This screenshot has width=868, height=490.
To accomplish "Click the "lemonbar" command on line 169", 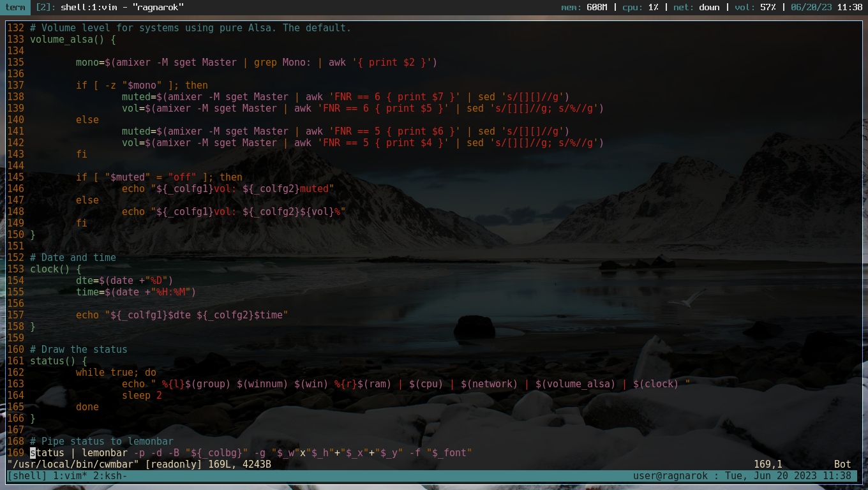I will point(105,453).
